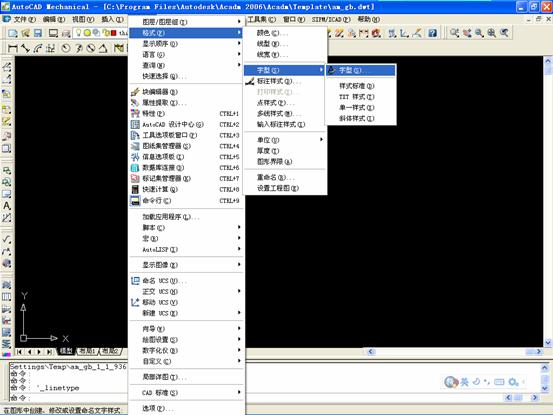This screenshot has height=415, width=553.
Task: Choose 加载应用程序 menu entry
Action: [187, 217]
